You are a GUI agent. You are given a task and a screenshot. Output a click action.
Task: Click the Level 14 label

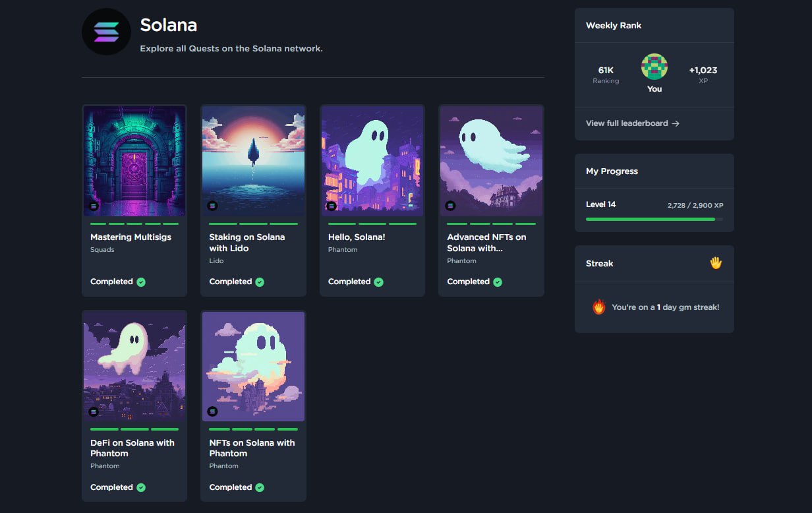point(601,204)
